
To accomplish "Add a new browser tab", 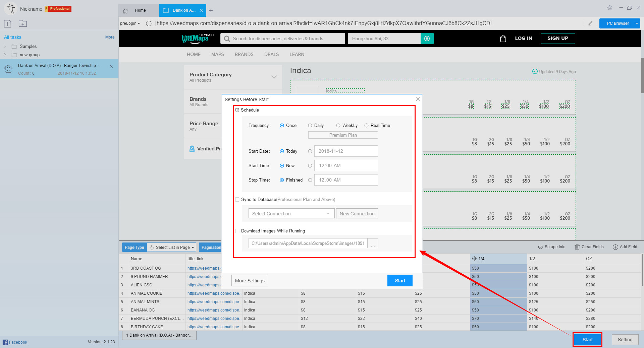I will coord(211,11).
